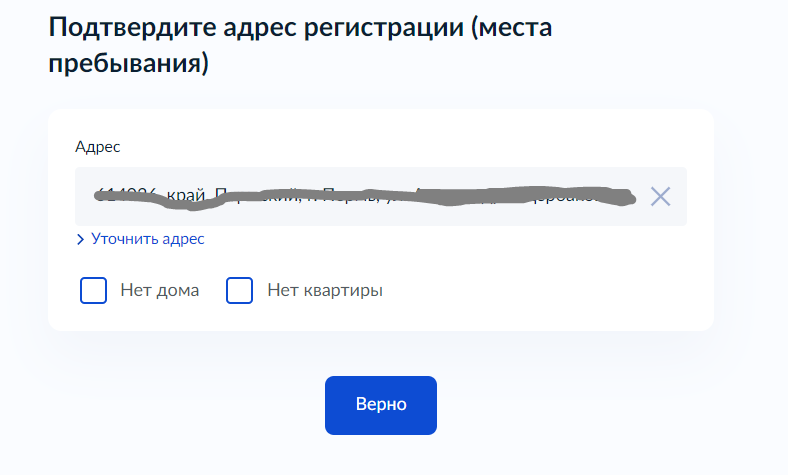
Task: Enable the "Нет квартиры" checkbox box
Action: click(240, 291)
